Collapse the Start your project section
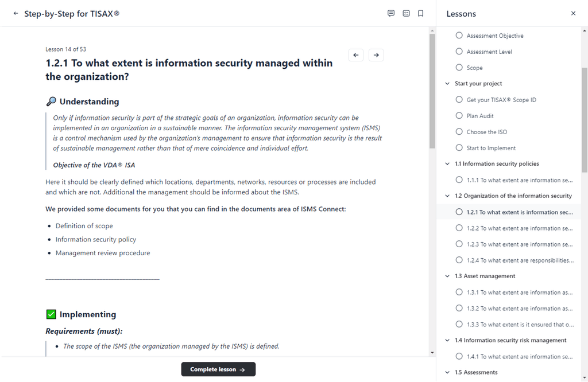This screenshot has height=382, width=588. point(447,83)
